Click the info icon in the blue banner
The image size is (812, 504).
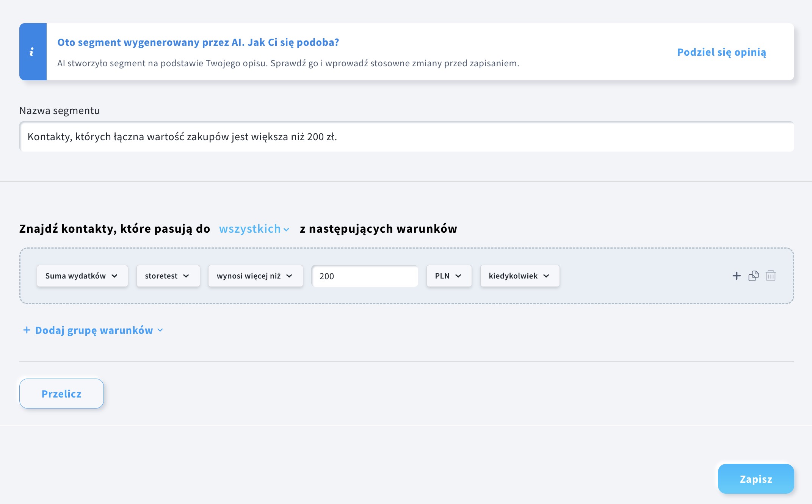pyautogui.click(x=32, y=52)
